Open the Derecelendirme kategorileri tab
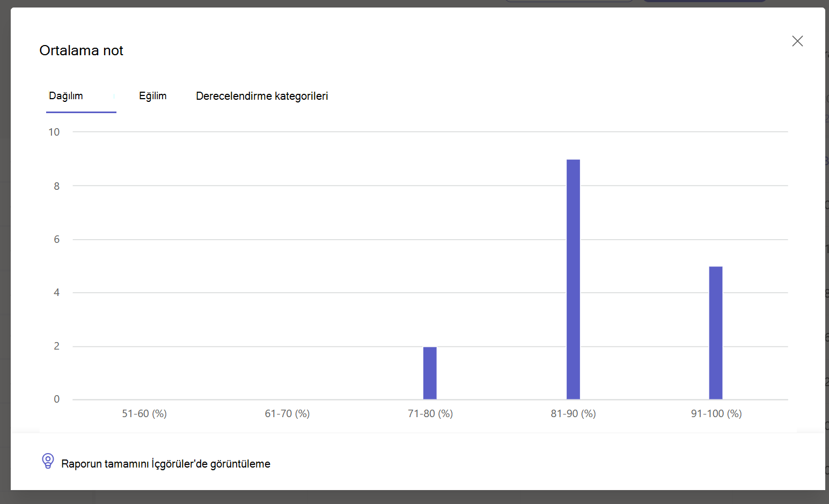Image resolution: width=829 pixels, height=504 pixels. click(262, 96)
